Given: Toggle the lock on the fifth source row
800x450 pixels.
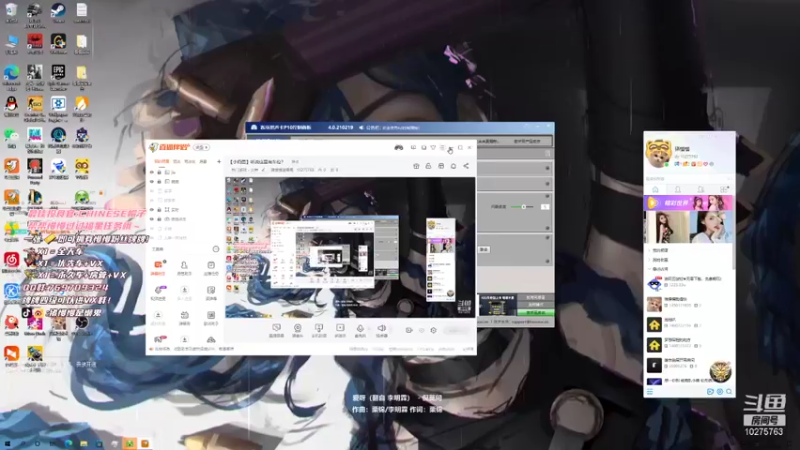Looking at the screenshot, I should (159, 210).
